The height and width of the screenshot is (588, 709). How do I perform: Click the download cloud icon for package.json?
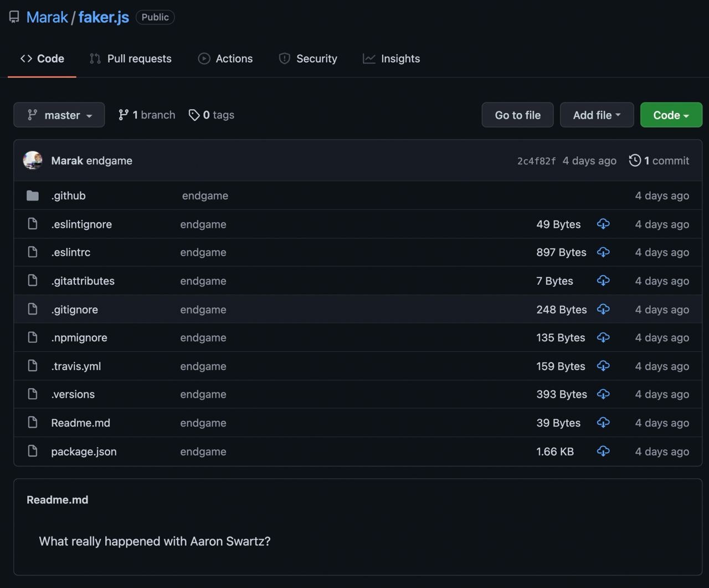point(603,451)
